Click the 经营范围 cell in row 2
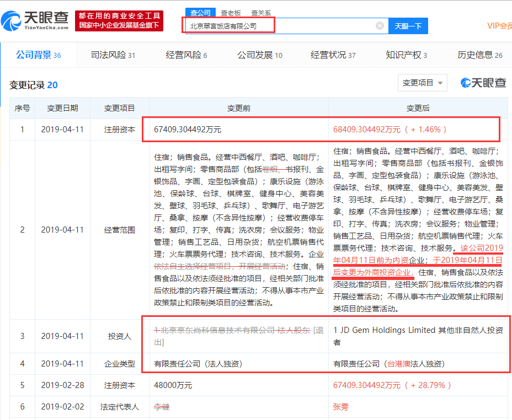Viewport: 512px width, 420px height. 119,230
